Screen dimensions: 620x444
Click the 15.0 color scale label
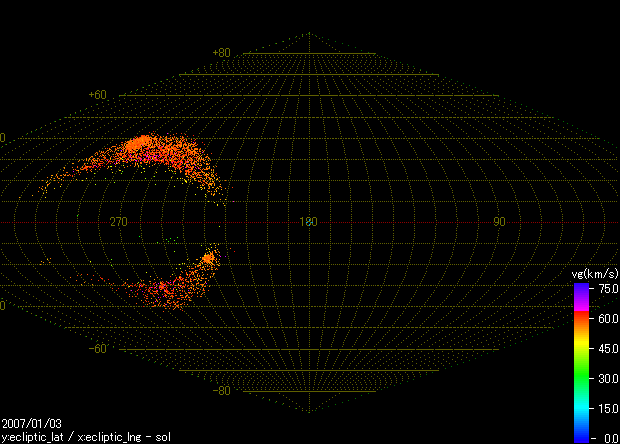(x=606, y=408)
